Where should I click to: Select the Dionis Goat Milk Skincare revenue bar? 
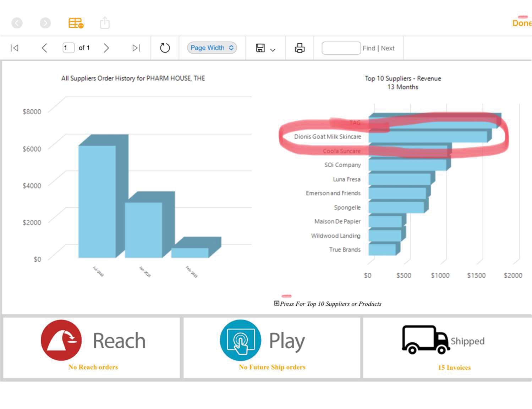click(428, 137)
